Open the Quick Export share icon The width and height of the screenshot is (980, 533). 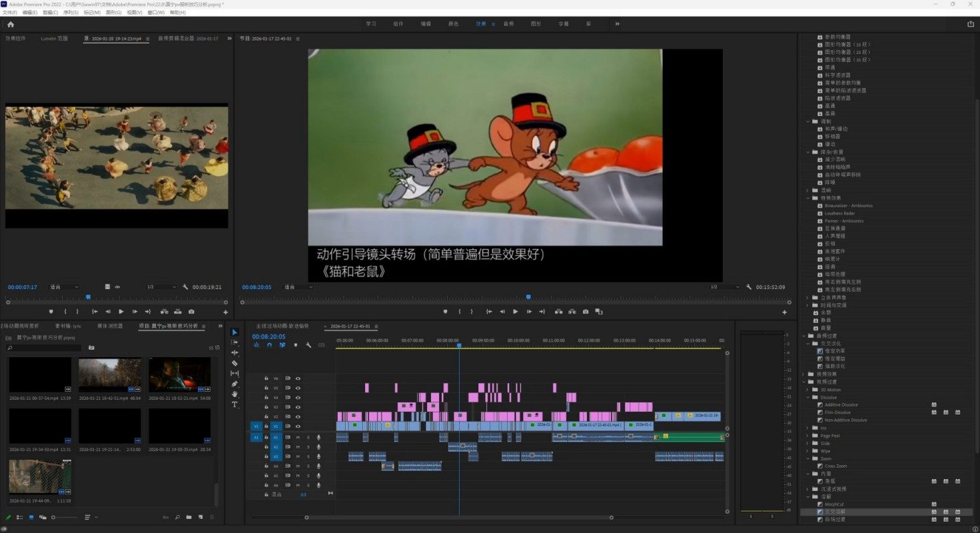tap(970, 24)
